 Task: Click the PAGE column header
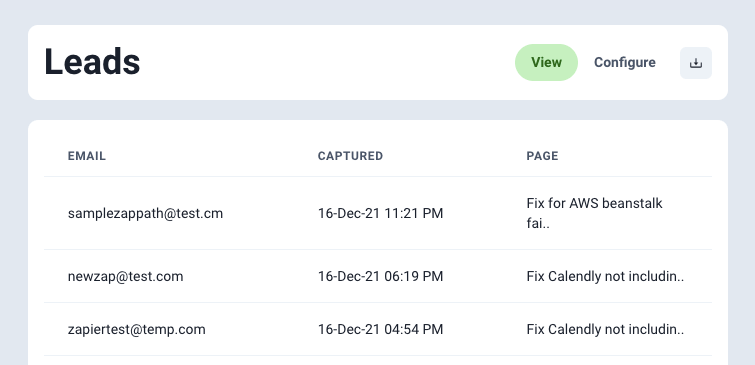click(542, 156)
